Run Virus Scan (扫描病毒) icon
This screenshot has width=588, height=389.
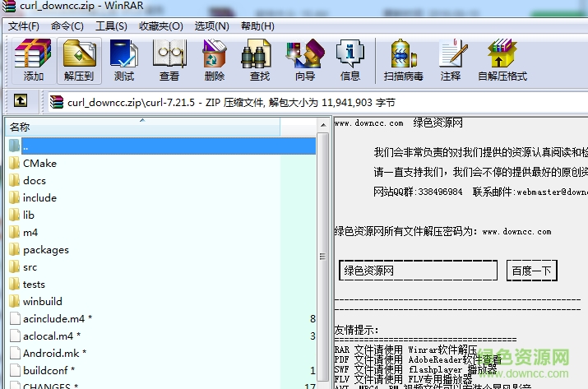pos(403,60)
